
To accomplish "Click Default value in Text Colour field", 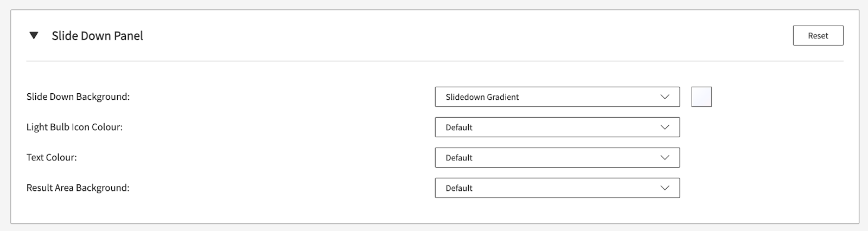I will coord(459,158).
